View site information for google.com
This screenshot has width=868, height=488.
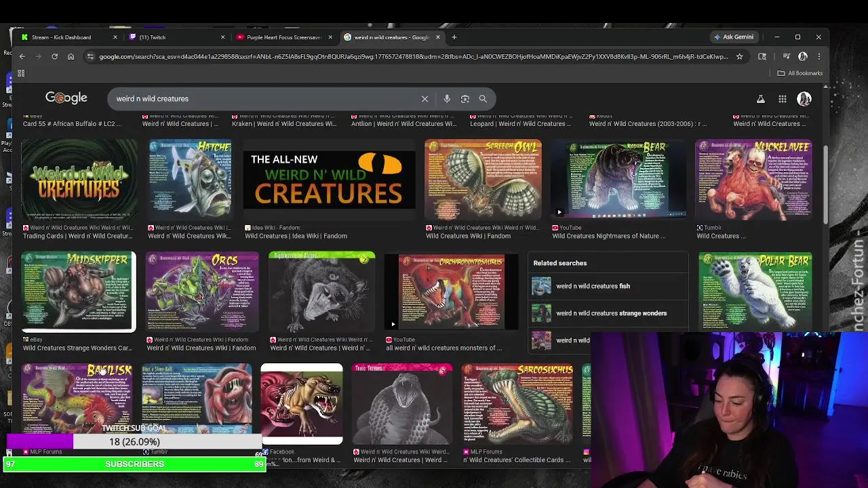pos(90,56)
